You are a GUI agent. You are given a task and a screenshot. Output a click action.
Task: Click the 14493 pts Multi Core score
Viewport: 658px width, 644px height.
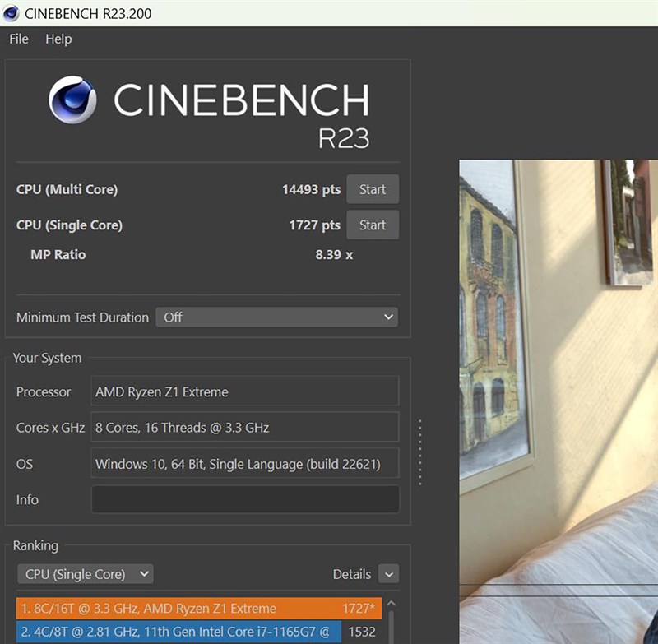pyautogui.click(x=311, y=188)
